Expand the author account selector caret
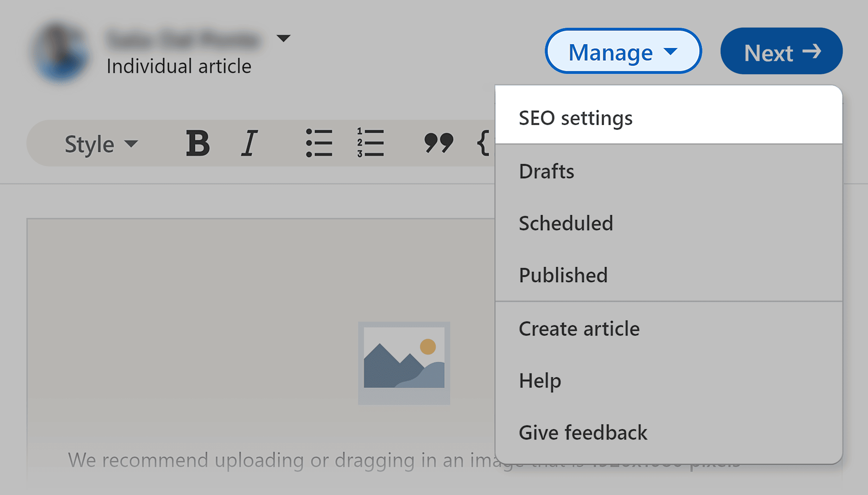Image resolution: width=868 pixels, height=495 pixels. click(x=284, y=39)
